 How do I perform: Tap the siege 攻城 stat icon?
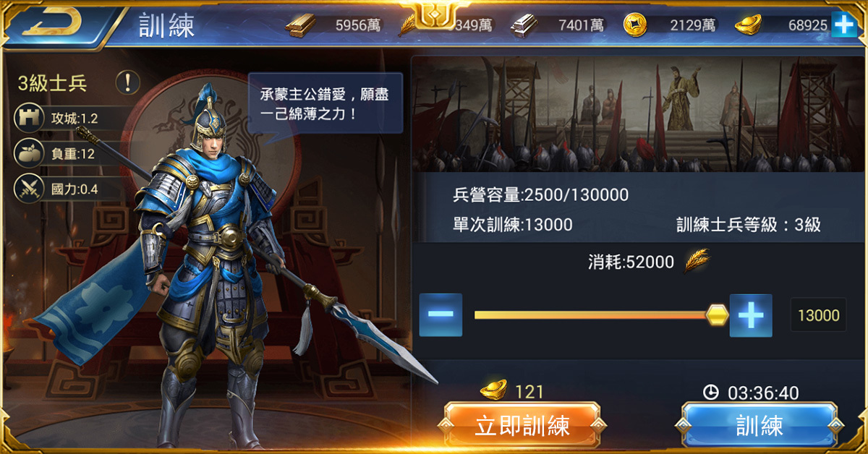pos(27,118)
